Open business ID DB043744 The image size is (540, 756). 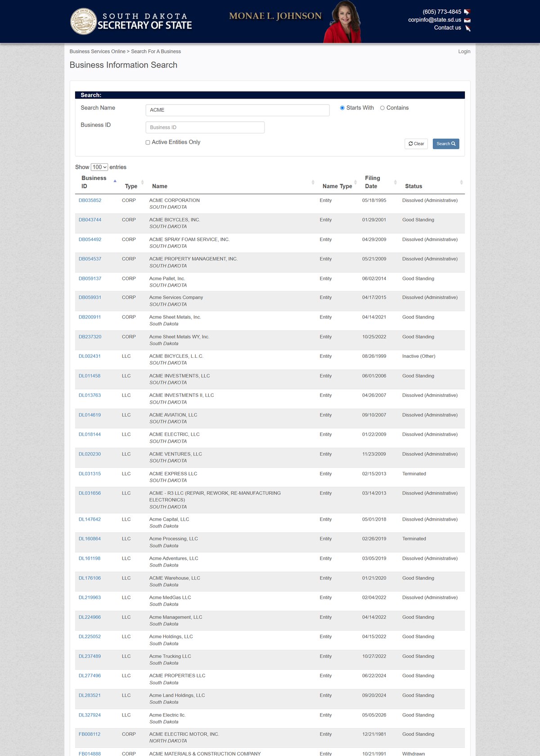coord(90,220)
